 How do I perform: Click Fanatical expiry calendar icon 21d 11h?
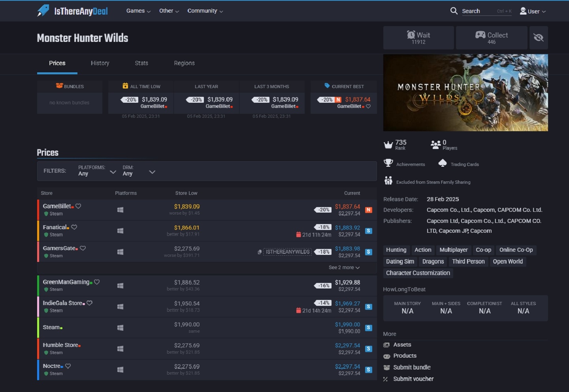pos(298,235)
